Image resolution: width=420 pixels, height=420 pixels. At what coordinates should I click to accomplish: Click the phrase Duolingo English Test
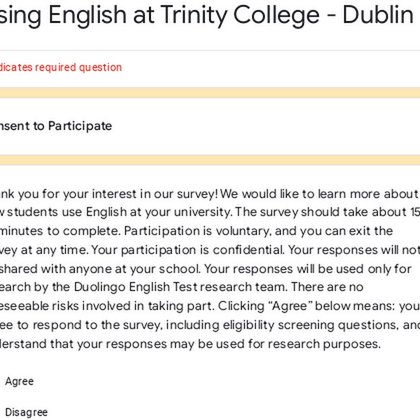136,287
